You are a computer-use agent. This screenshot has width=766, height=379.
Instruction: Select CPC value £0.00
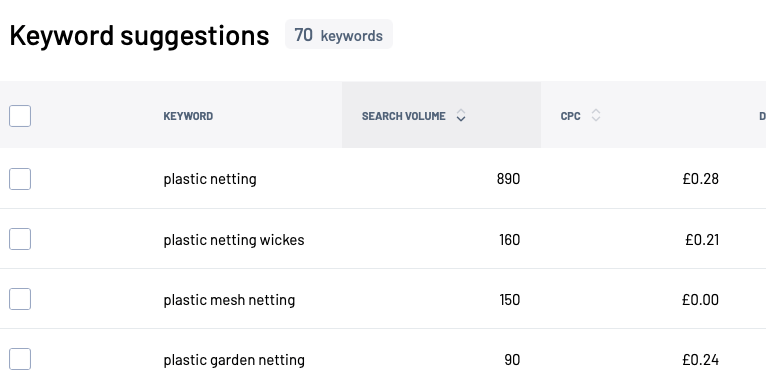(700, 300)
